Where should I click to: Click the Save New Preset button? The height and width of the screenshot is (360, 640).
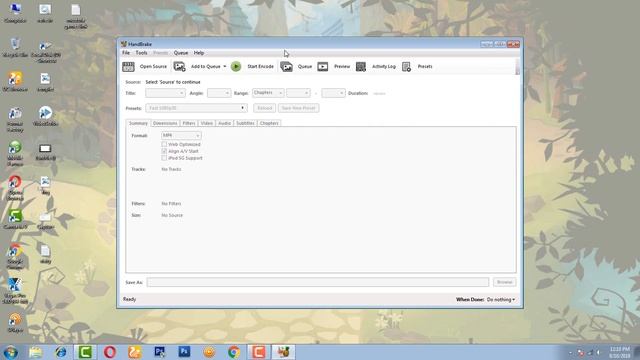tap(298, 108)
